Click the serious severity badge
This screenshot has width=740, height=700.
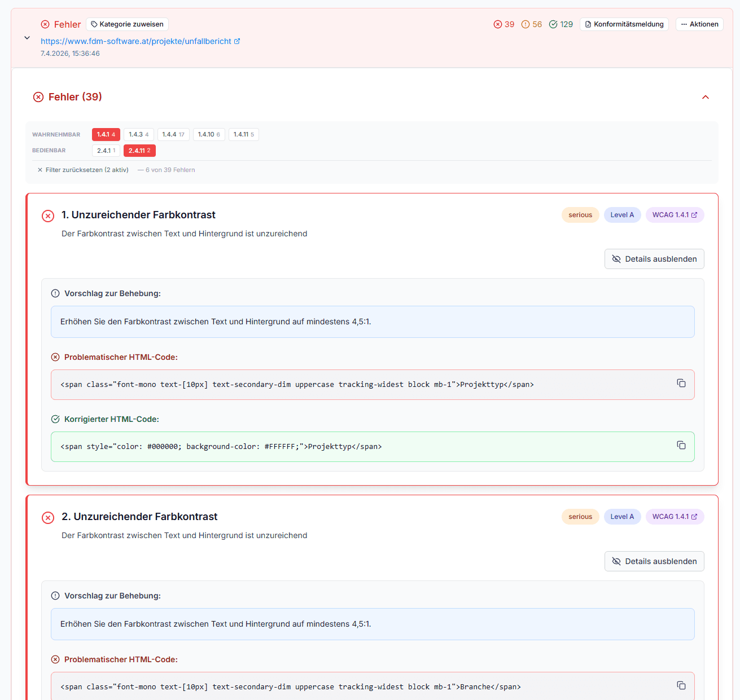click(580, 215)
